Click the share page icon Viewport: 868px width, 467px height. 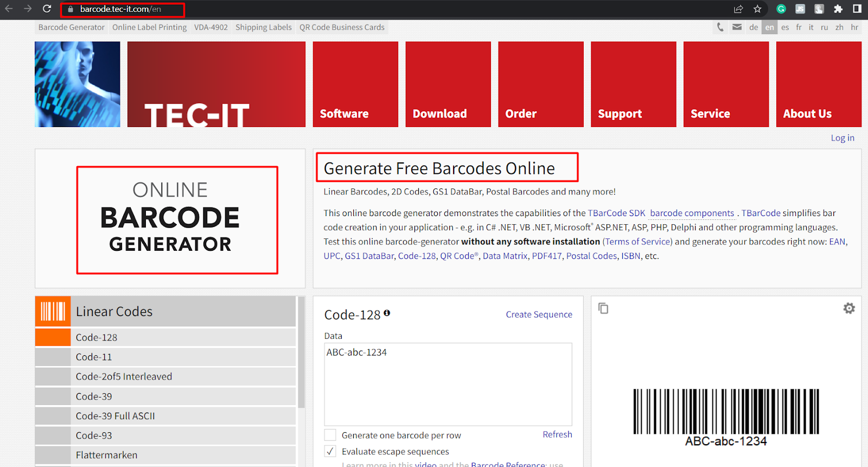pos(738,9)
